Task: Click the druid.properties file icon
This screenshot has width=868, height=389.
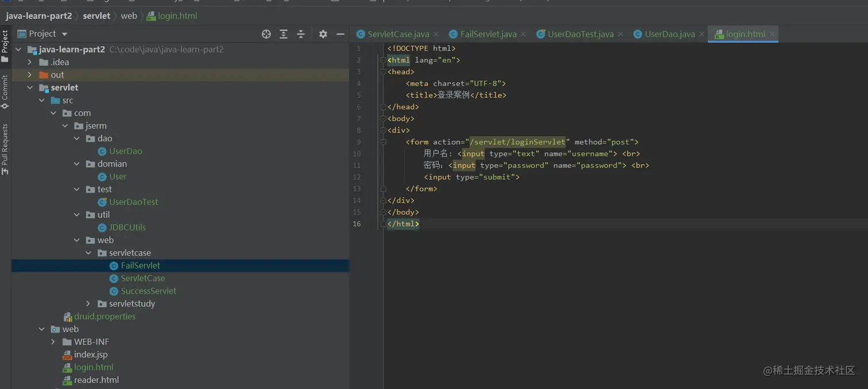Action: (x=67, y=317)
